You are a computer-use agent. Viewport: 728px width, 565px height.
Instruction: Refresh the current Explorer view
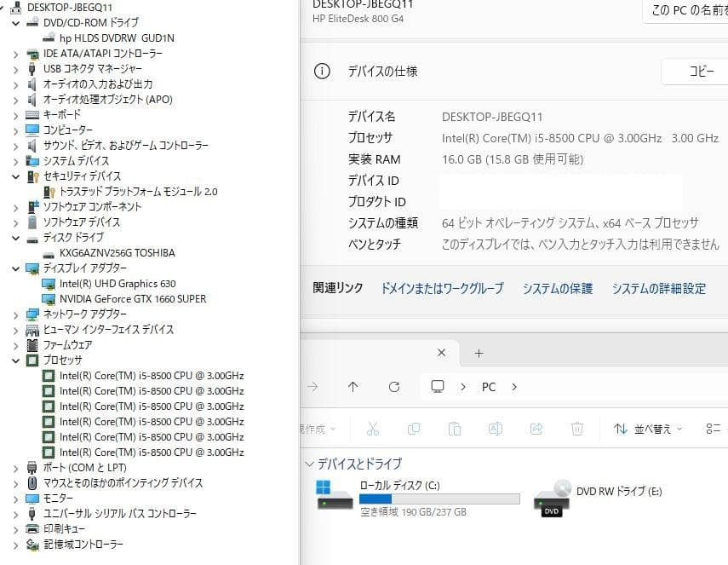pyautogui.click(x=394, y=386)
